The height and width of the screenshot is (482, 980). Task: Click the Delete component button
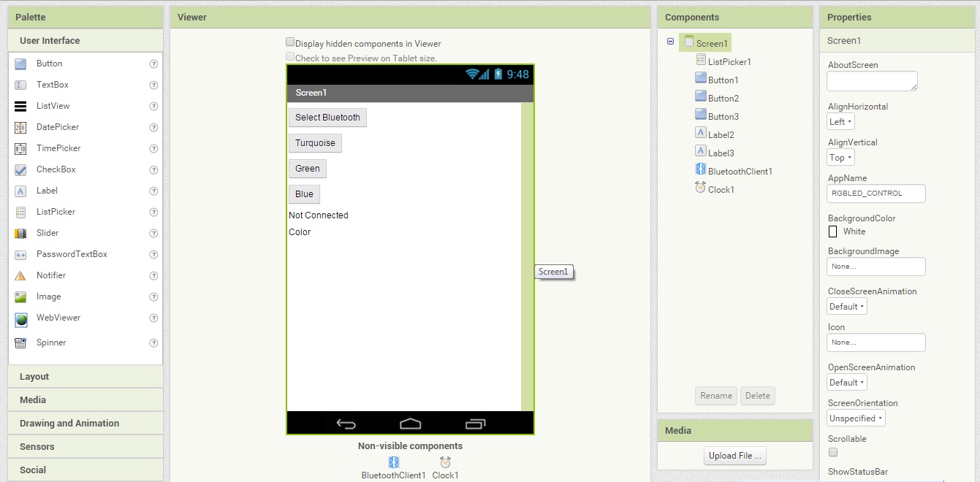[x=758, y=396]
